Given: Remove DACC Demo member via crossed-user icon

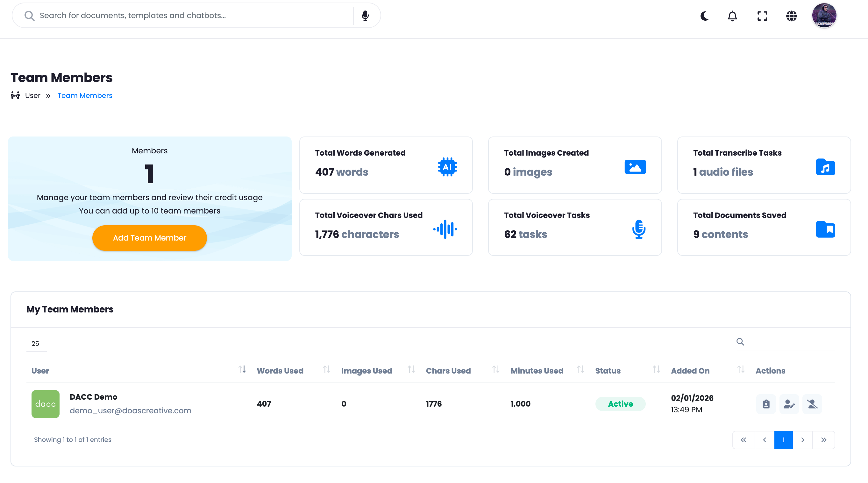Looking at the screenshot, I should (812, 404).
